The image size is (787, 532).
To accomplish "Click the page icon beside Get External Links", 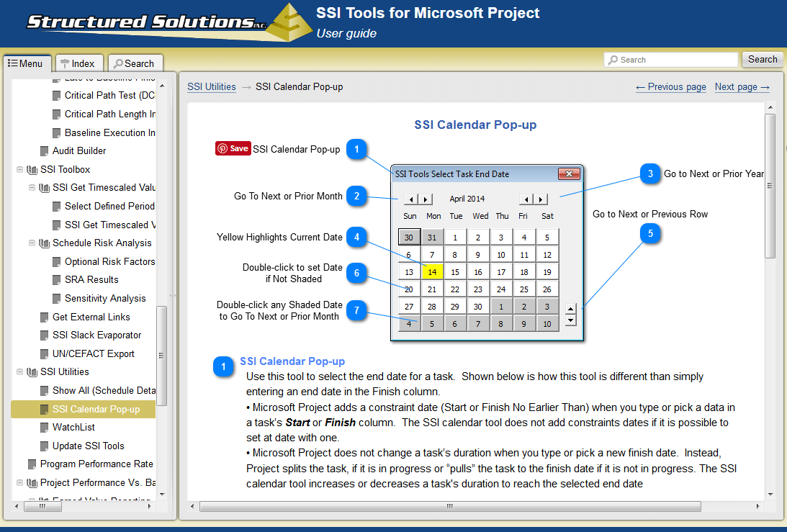I will (45, 317).
